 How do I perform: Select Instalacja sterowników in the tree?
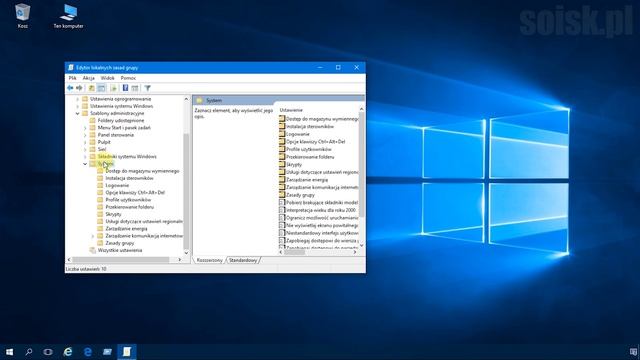coord(129,178)
